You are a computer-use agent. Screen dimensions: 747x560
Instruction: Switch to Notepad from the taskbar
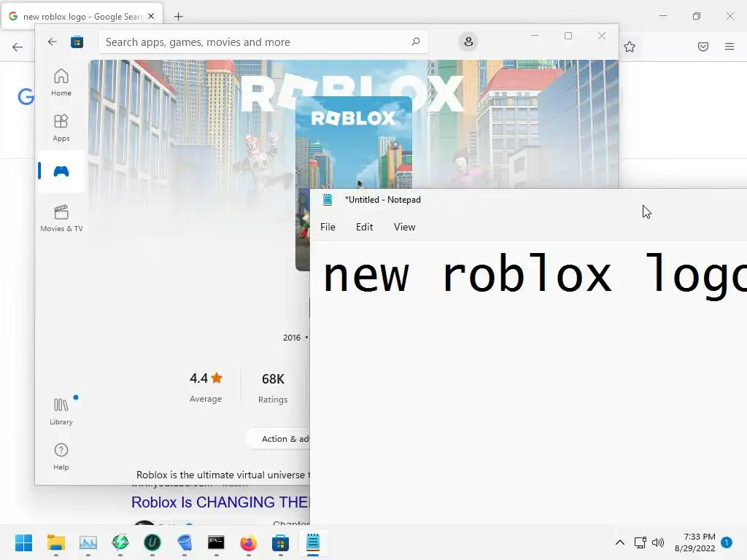coord(312,542)
